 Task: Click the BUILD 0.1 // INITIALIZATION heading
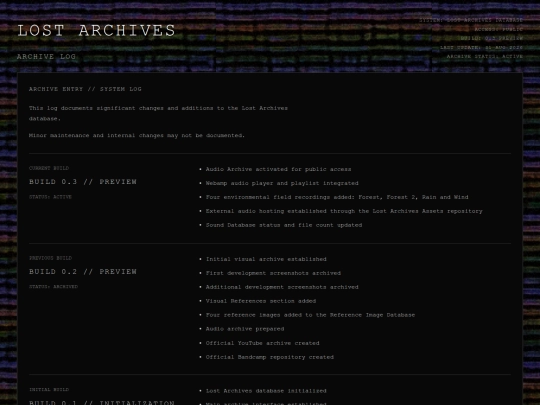pyautogui.click(x=102, y=402)
